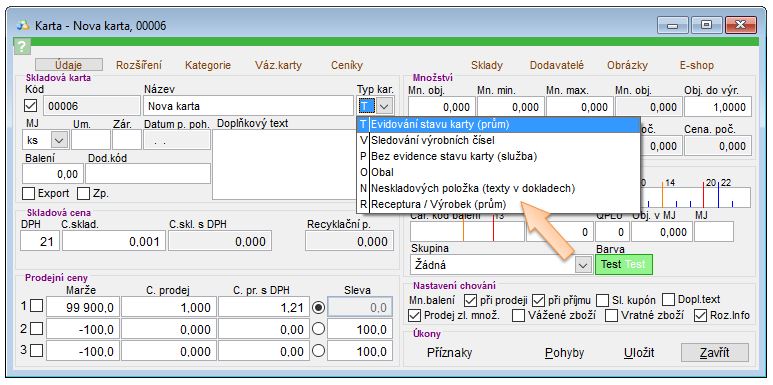
Task: Click the Uložit button
Action: 639,353
